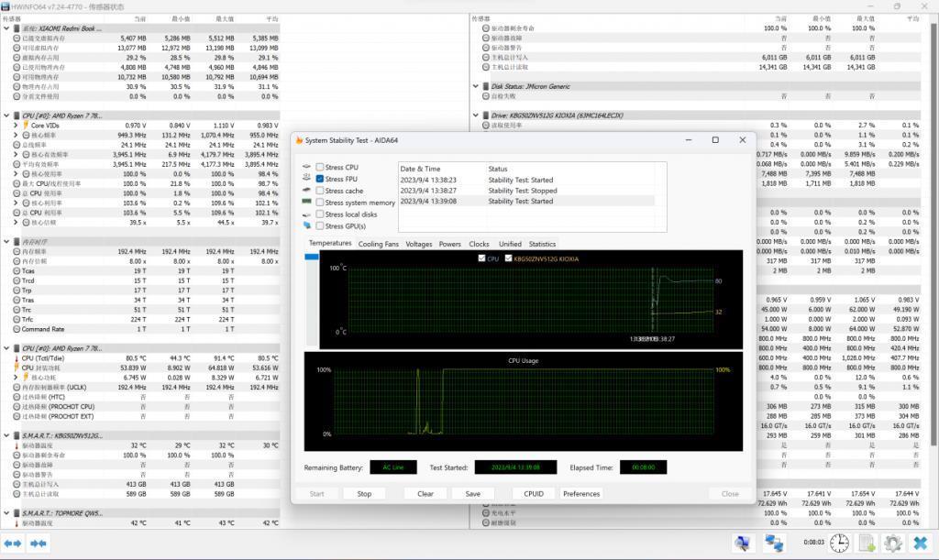Click the clock icon beside Command Rate
Image resolution: width=939 pixels, height=560 pixels.
coord(17,329)
